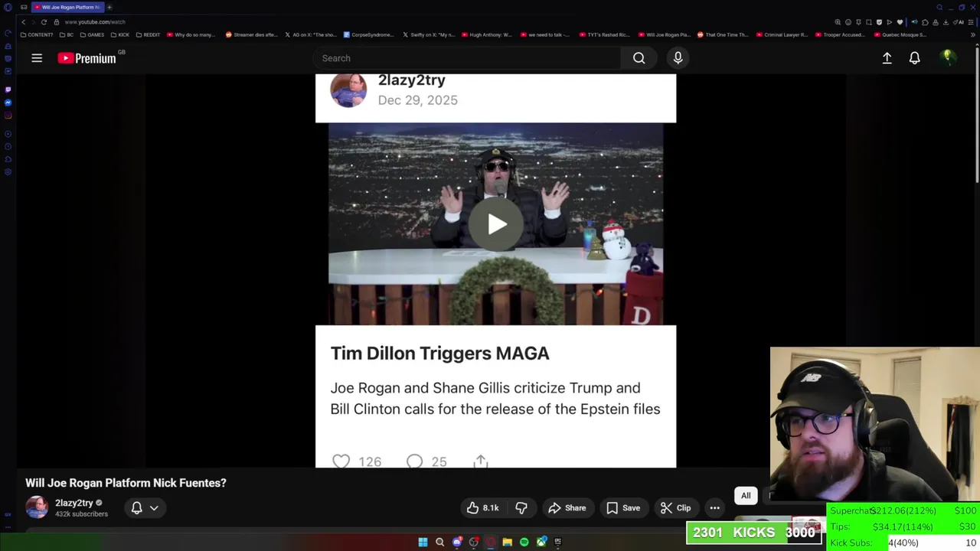Open the YouTube guide hamburger menu
The image size is (980, 551).
(37, 58)
